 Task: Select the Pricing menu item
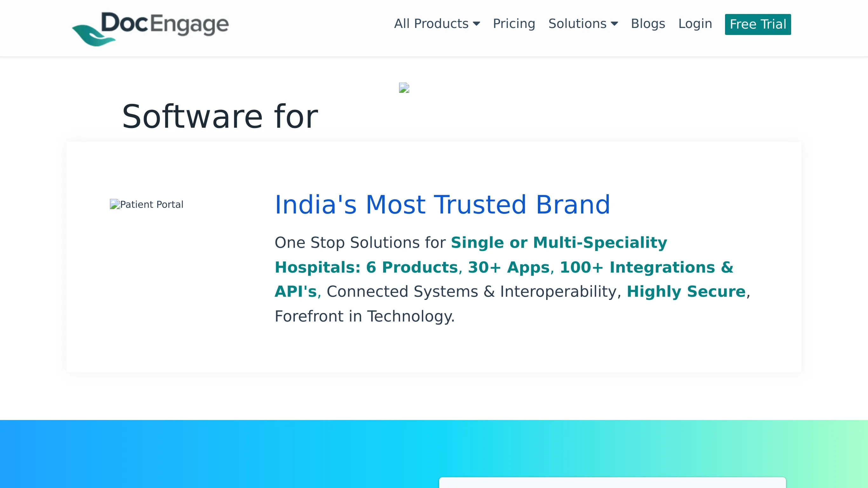pos(514,24)
